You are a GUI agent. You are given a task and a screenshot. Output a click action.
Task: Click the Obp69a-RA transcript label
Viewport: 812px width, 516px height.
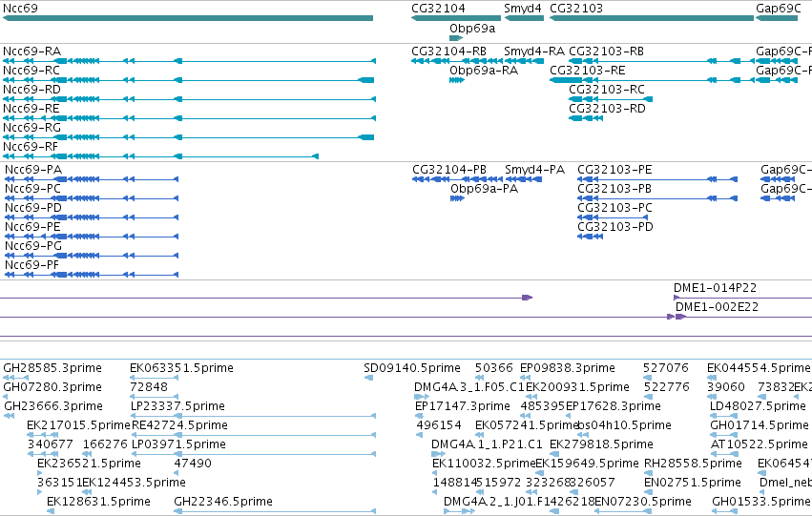484,71
